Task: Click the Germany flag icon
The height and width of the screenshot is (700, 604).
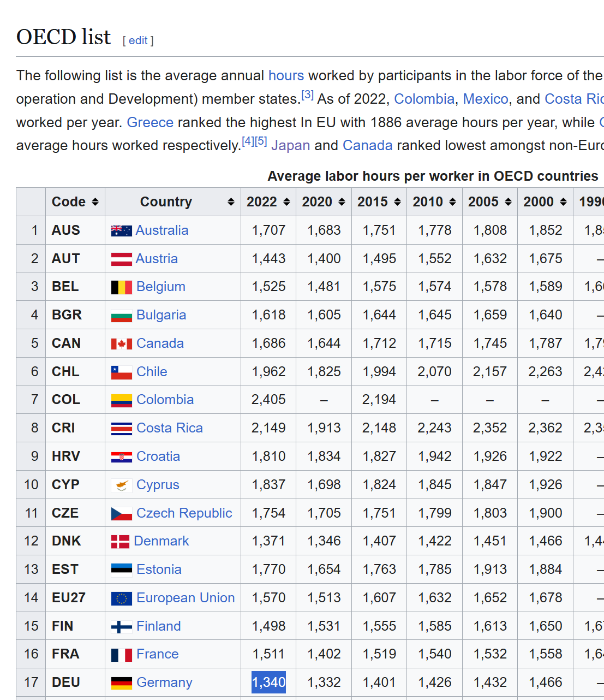Action: coord(122,683)
